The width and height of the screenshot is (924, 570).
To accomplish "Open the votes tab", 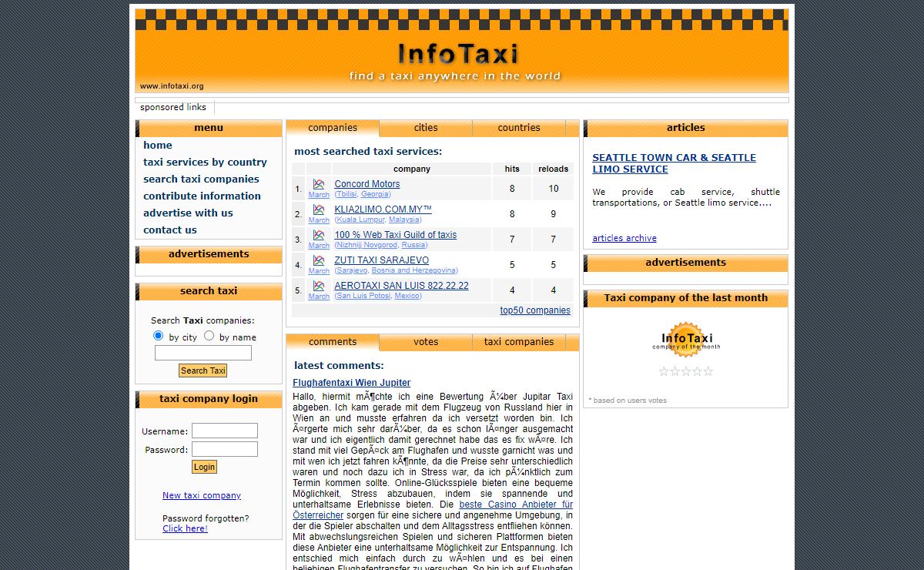I will (x=426, y=342).
